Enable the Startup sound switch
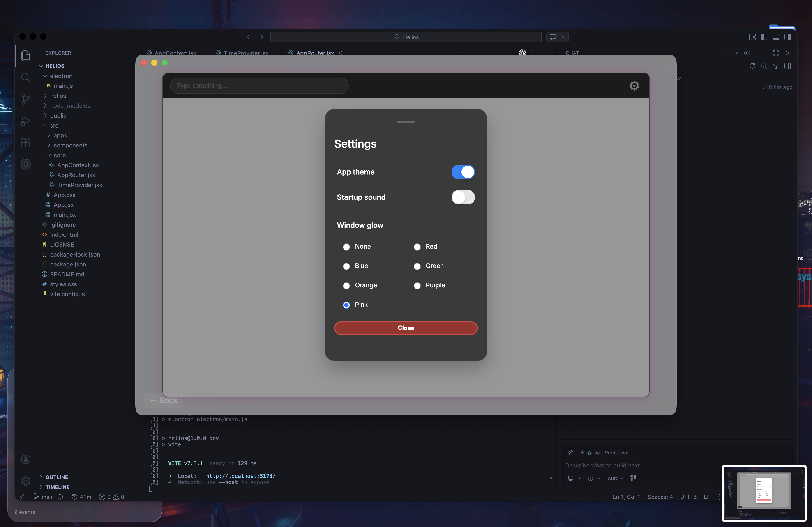 (463, 197)
